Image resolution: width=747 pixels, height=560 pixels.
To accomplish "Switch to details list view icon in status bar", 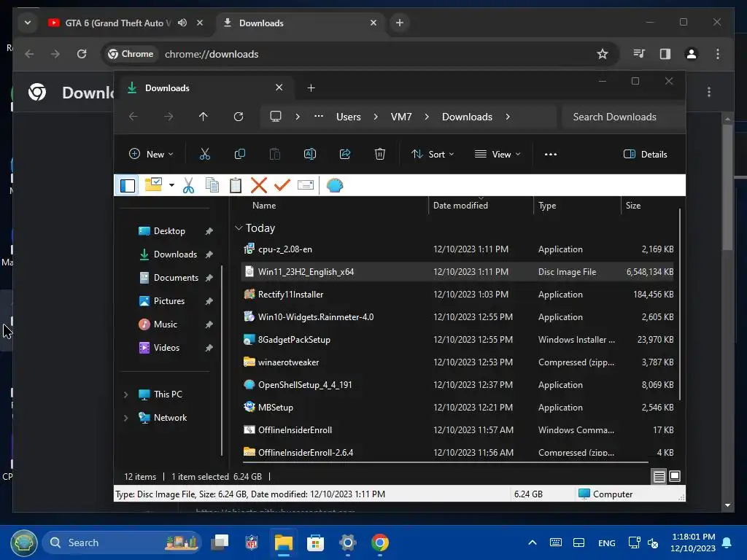I will (x=659, y=476).
